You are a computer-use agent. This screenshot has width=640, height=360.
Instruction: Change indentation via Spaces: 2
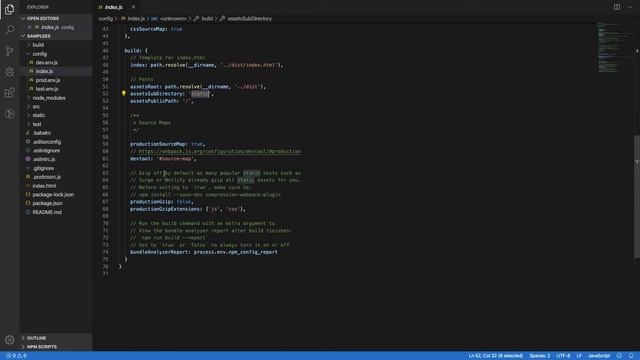pyautogui.click(x=540, y=356)
